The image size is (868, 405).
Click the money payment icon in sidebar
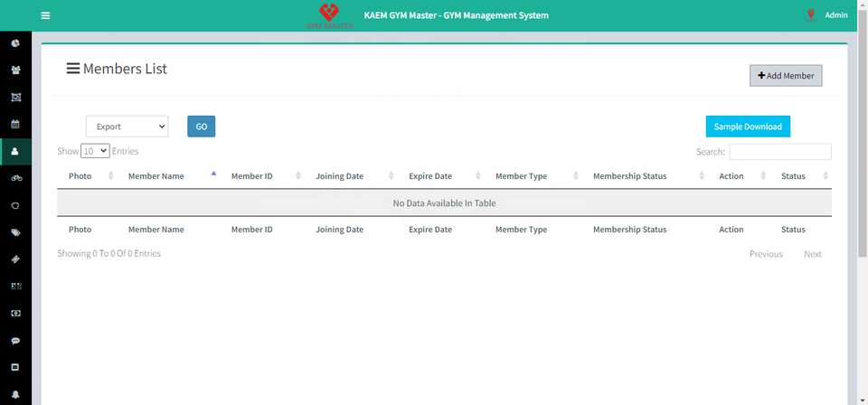(15, 314)
